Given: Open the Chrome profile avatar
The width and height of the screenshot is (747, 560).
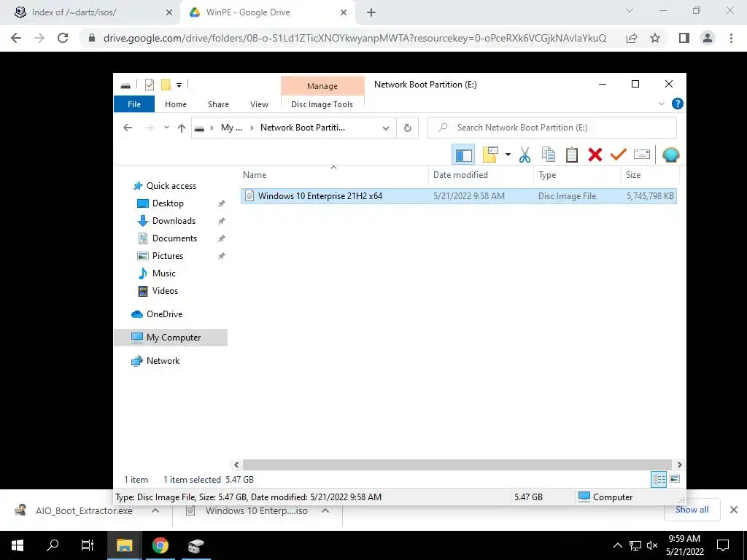Looking at the screenshot, I should (x=708, y=38).
